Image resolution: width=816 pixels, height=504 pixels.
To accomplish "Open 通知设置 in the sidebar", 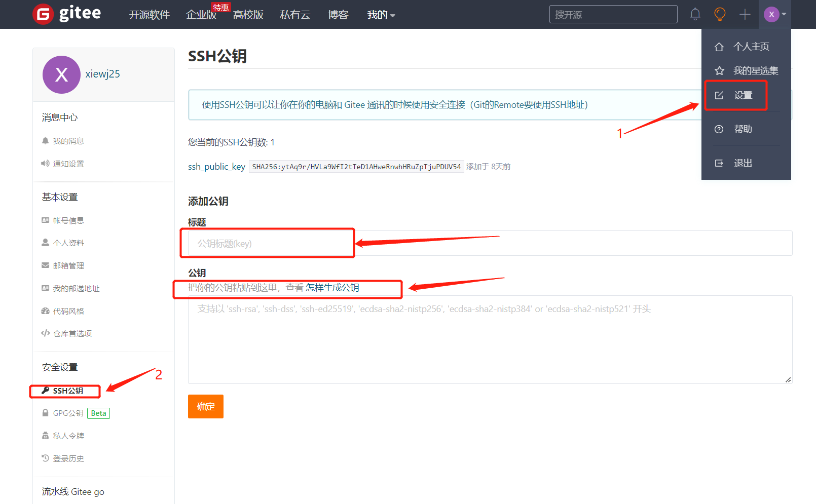I will point(68,164).
